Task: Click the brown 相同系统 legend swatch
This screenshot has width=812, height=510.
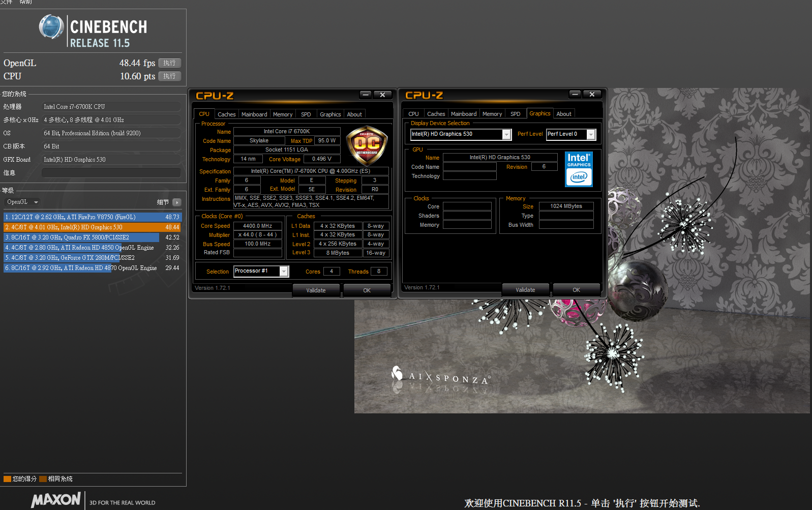Action: pos(43,478)
